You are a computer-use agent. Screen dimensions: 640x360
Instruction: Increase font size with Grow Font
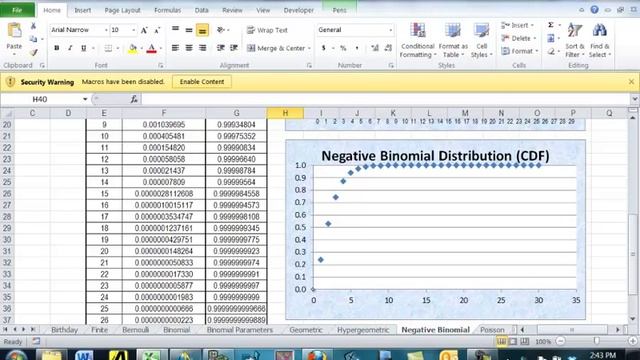pos(144,30)
